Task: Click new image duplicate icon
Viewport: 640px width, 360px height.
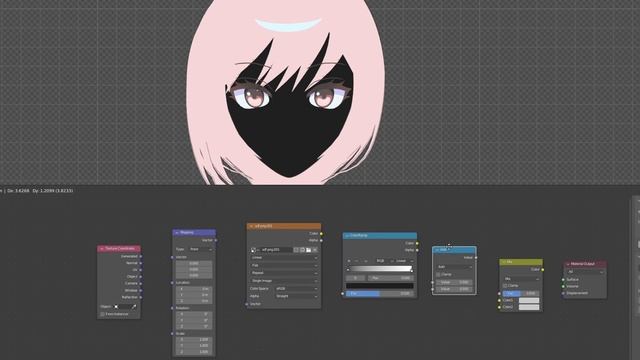Action: (302, 250)
